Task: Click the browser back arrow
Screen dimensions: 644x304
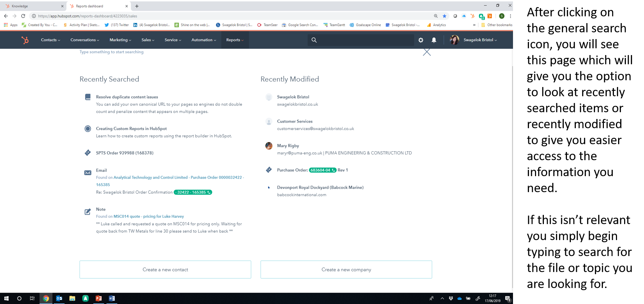Action: click(6, 16)
